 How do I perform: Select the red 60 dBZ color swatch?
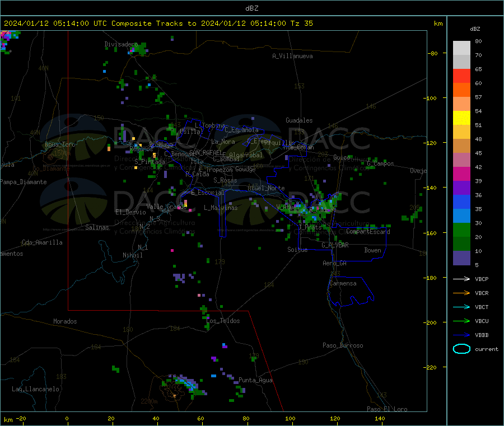[461, 76]
